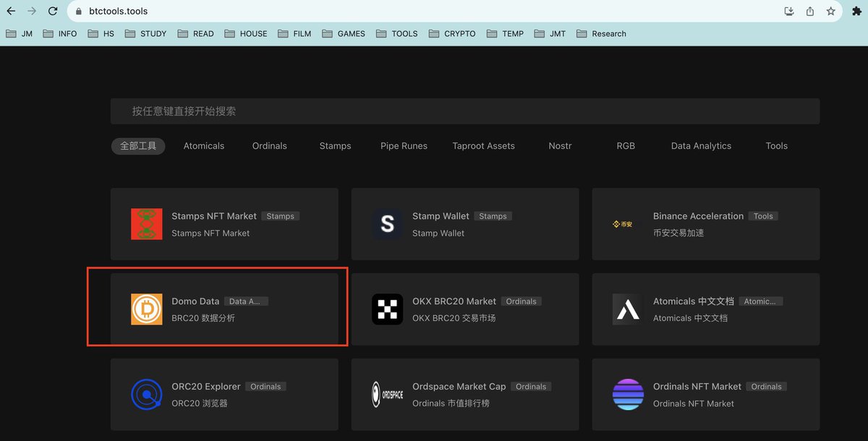Select the Tools filter tab
Image resolution: width=868 pixels, height=441 pixels.
pyautogui.click(x=777, y=146)
